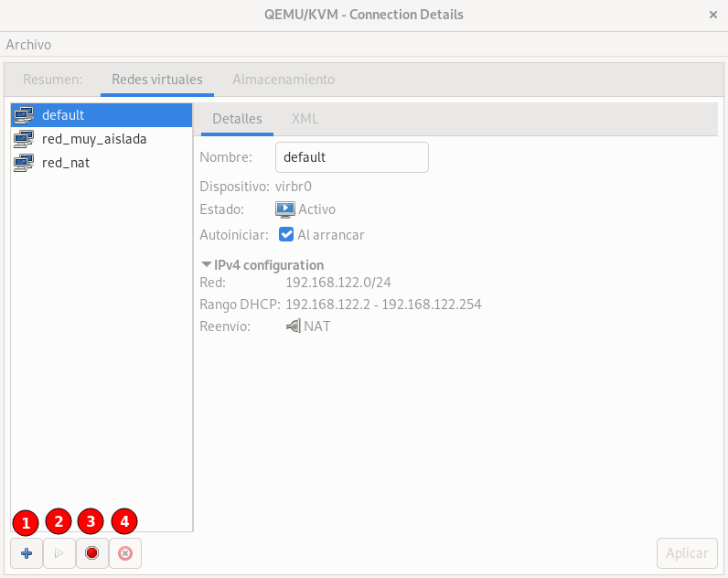Switch to the Resumen tab
Image resolution: width=728 pixels, height=578 pixels.
tap(52, 80)
